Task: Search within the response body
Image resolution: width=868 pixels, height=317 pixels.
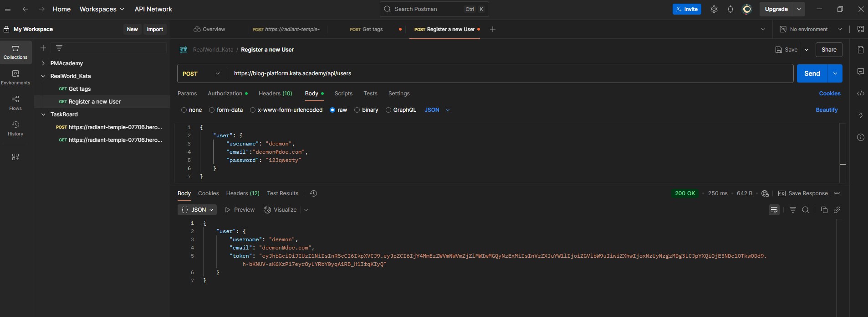Action: (x=806, y=210)
